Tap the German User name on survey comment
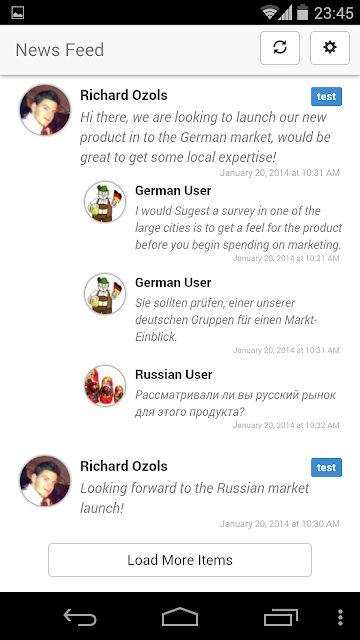This screenshot has height=640, width=360. click(173, 191)
